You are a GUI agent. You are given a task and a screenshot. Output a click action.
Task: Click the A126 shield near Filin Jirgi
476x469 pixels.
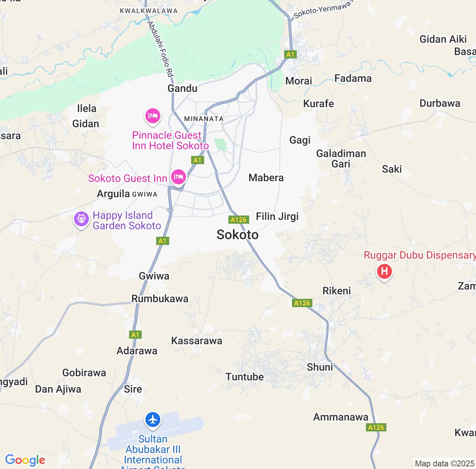(238, 220)
